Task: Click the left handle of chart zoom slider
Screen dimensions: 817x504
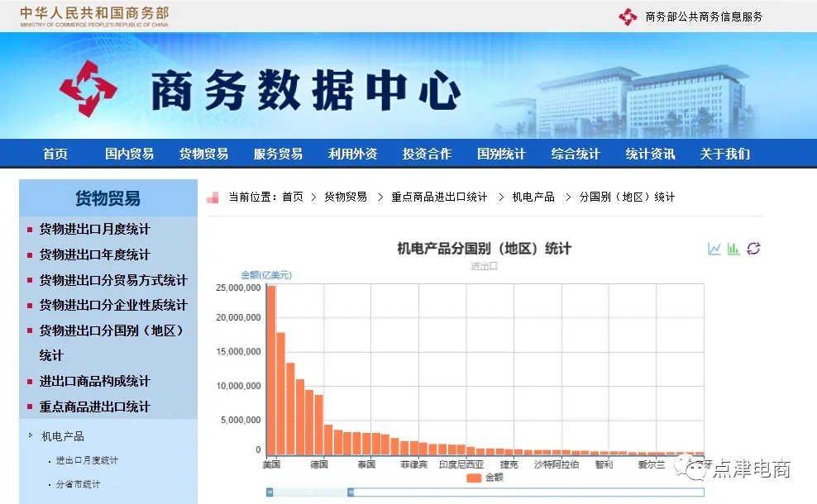Action: pyautogui.click(x=270, y=492)
